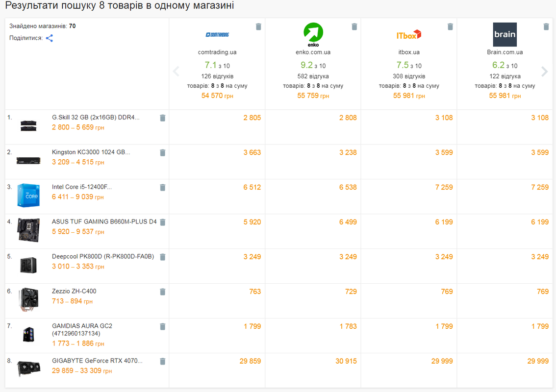Click price 30 915 for GIGABYTE RTX 4070
The width and height of the screenshot is (556, 392).
tap(346, 361)
